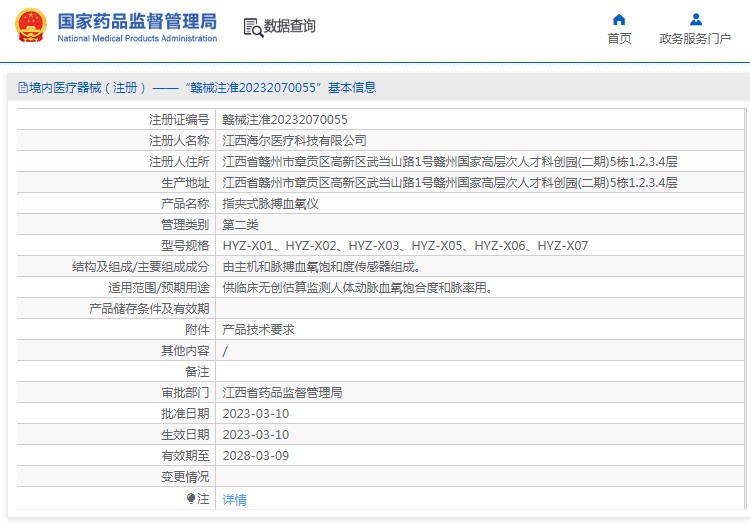Click the model list starting HYZ-X01
Image resolution: width=750 pixels, height=525 pixels.
[405, 246]
